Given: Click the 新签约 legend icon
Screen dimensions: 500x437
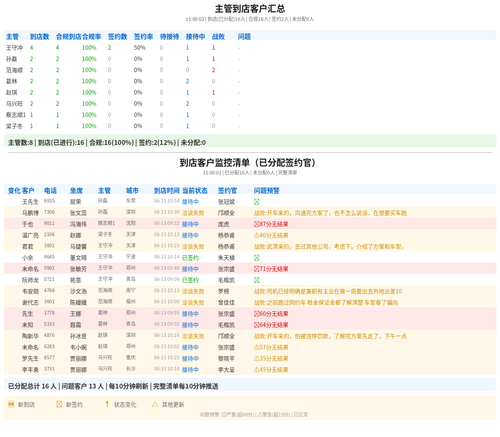Looking at the screenshot, I should point(59,404).
